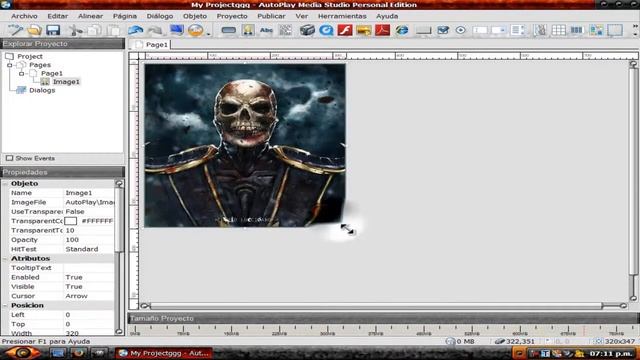Open the Archivo menu

pos(24,16)
